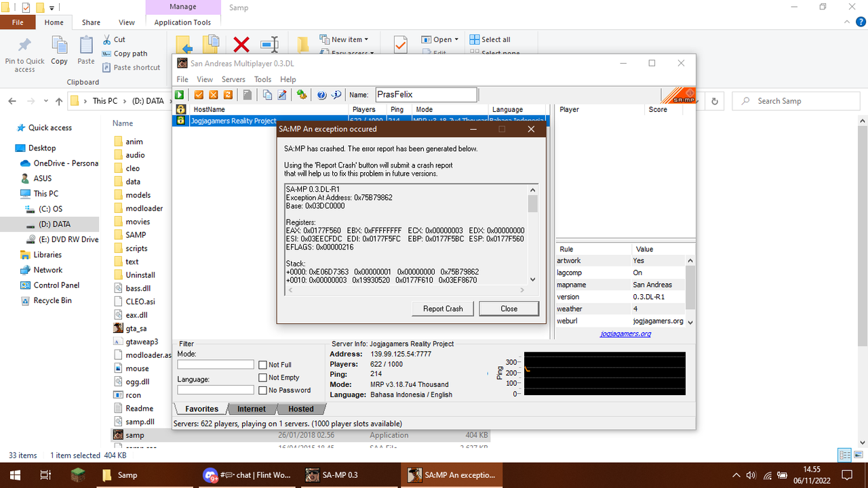Click the rules list vertical scrollbar
This screenshot has height=488, width=868.
690,291
